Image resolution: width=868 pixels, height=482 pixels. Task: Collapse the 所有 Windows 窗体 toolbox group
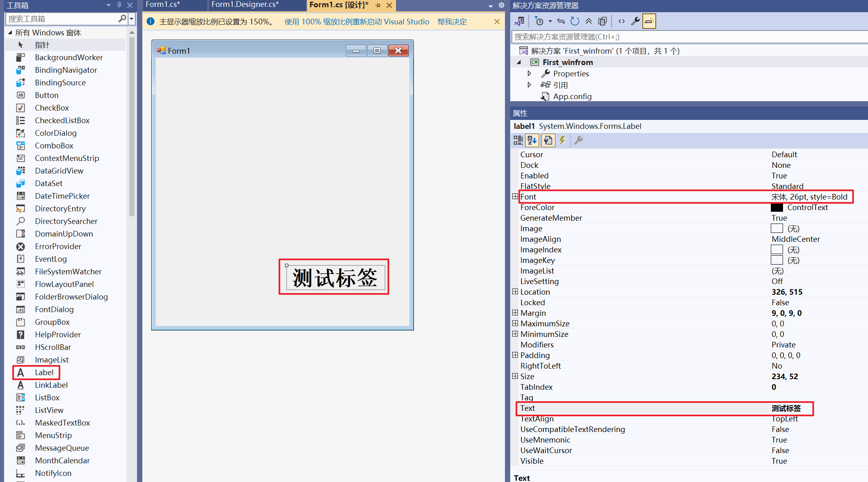[10, 33]
